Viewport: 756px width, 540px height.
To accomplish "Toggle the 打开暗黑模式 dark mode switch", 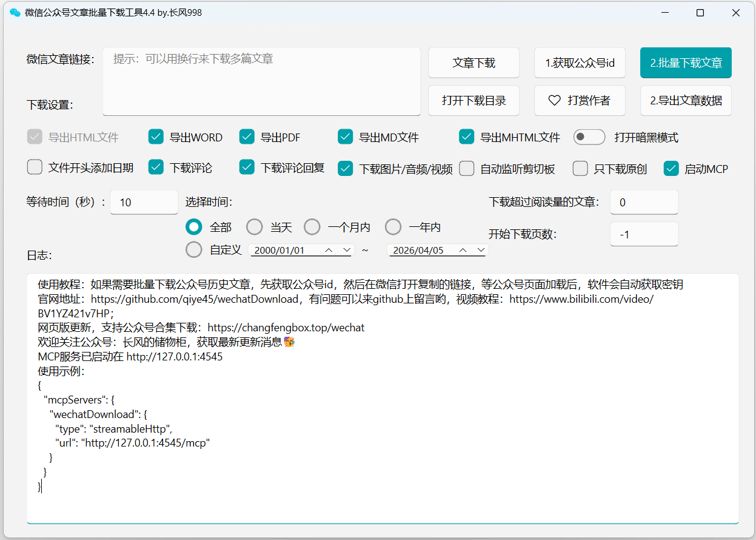I will click(x=589, y=137).
